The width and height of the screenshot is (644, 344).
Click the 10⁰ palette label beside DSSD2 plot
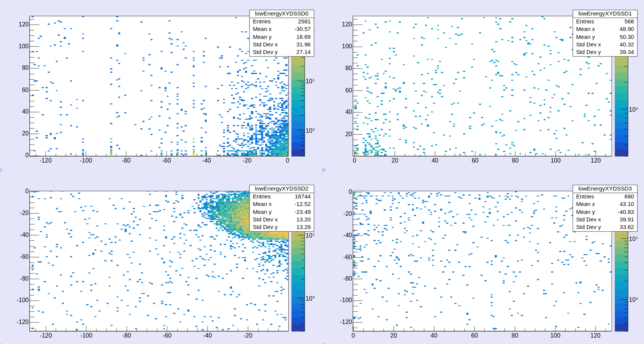click(310, 298)
